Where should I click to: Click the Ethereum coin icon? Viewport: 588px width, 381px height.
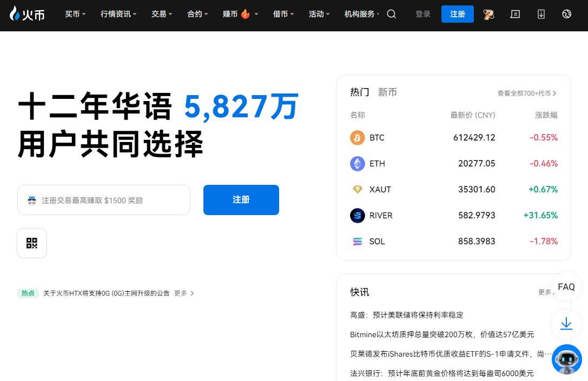pyautogui.click(x=357, y=164)
